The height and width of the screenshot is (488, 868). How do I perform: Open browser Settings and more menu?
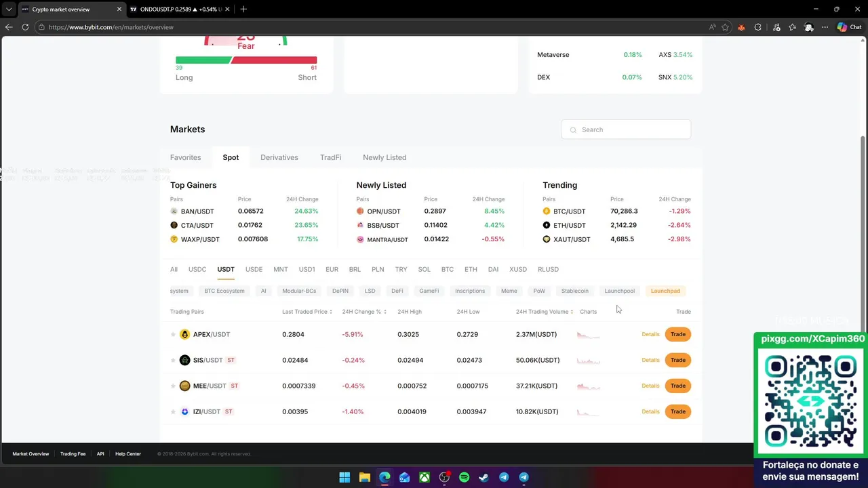825,27
